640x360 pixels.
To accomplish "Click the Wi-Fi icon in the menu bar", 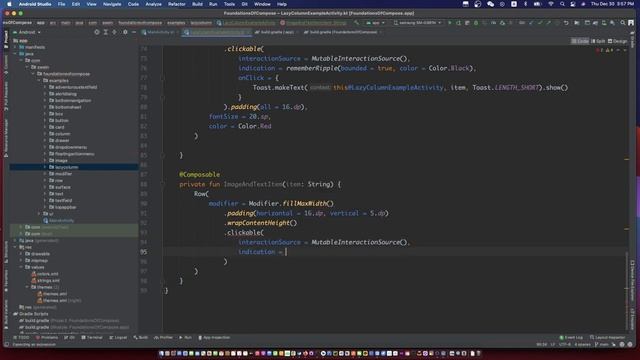I will [x=551, y=4].
